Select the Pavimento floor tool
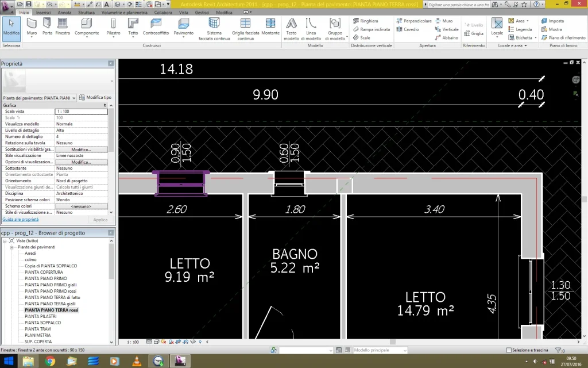 click(183, 27)
